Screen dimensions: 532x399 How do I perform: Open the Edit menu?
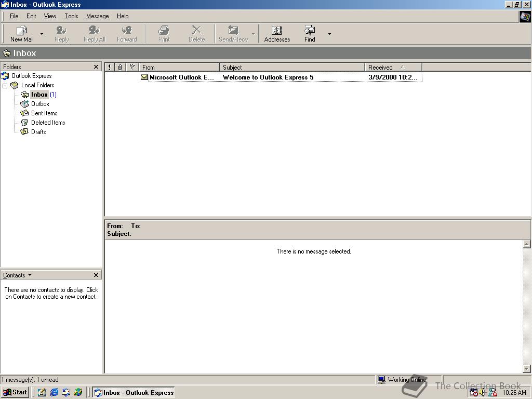(31, 16)
